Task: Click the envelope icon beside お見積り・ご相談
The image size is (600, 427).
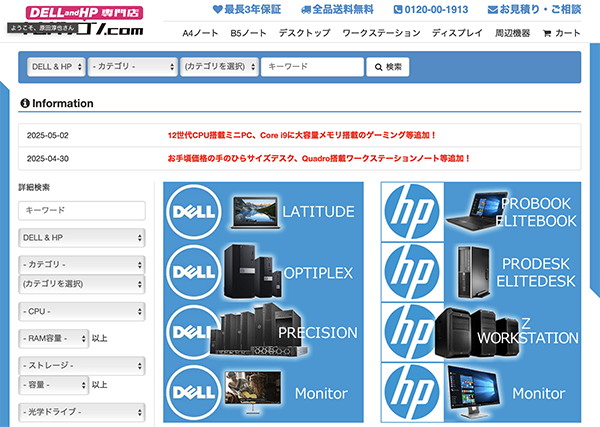Action: (x=492, y=10)
